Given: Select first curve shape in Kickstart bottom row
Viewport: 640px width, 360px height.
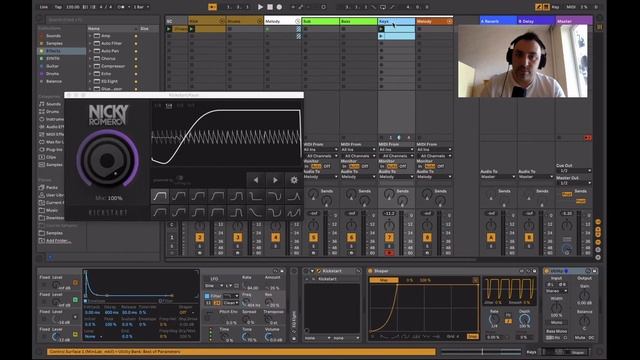Looking at the screenshot, I should 160,212.
